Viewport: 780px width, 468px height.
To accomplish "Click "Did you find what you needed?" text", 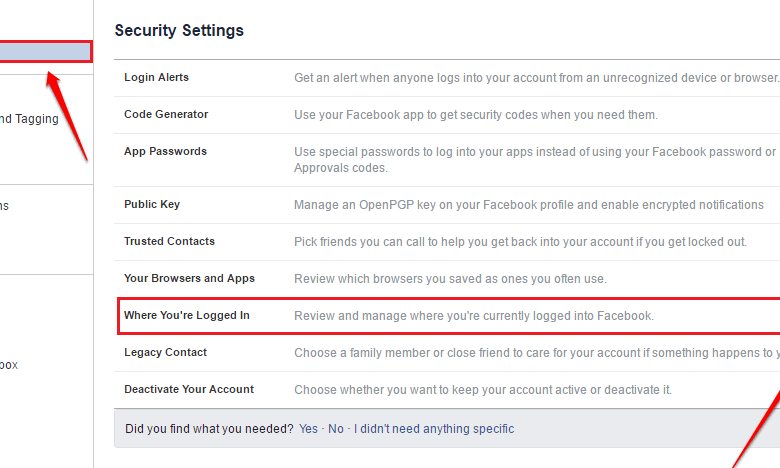I will [209, 429].
